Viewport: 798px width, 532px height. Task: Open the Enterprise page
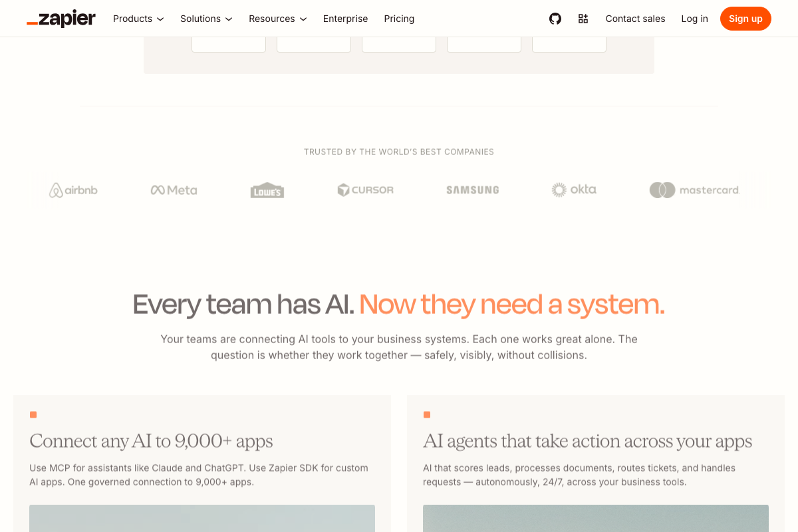[345, 19]
